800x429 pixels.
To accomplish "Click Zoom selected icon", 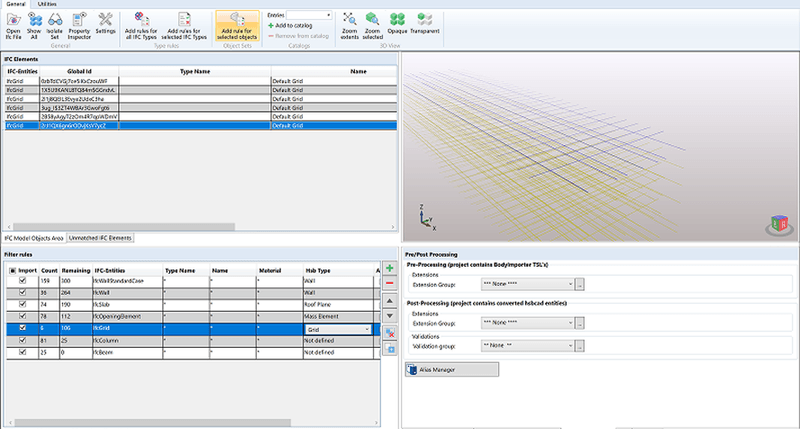I will (x=372, y=26).
